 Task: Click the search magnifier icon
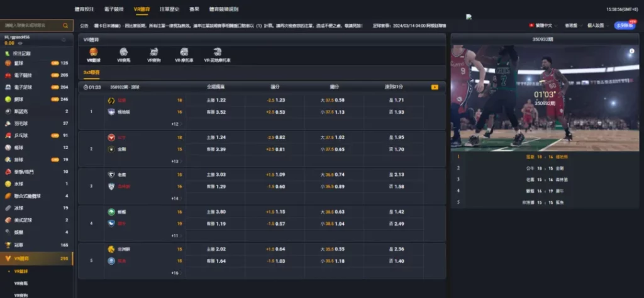click(x=65, y=25)
